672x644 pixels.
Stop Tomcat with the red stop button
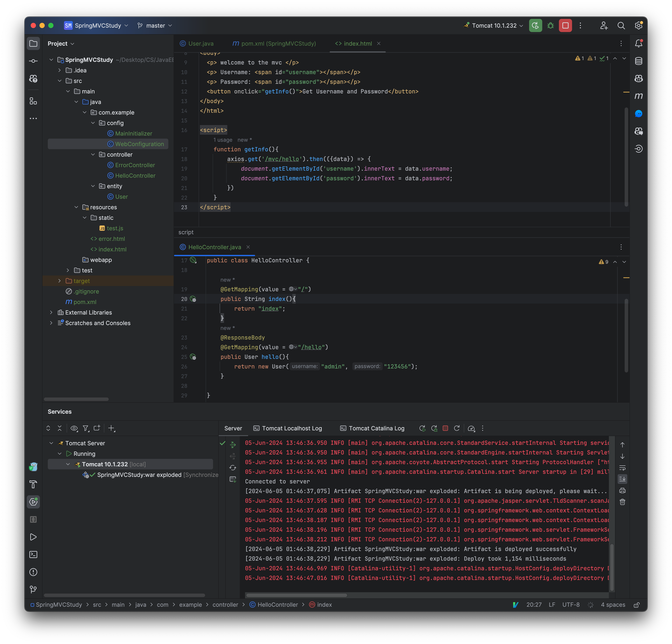point(565,25)
